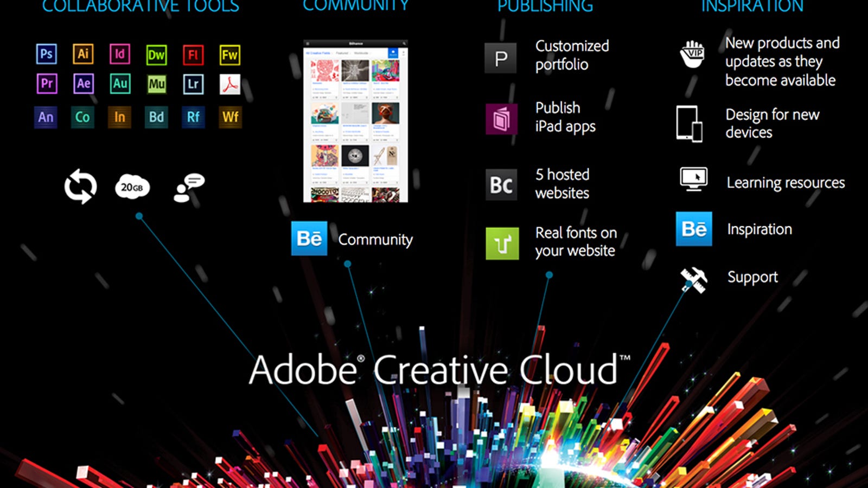Click the Illustrator Ai icon
The image size is (868, 488).
[83, 54]
